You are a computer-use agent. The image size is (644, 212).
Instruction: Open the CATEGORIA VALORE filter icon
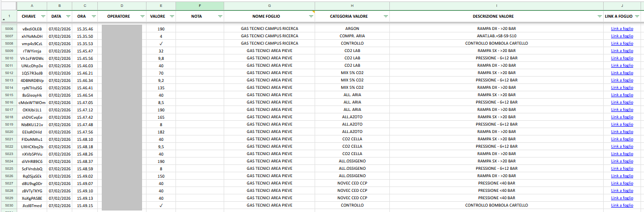(x=385, y=16)
